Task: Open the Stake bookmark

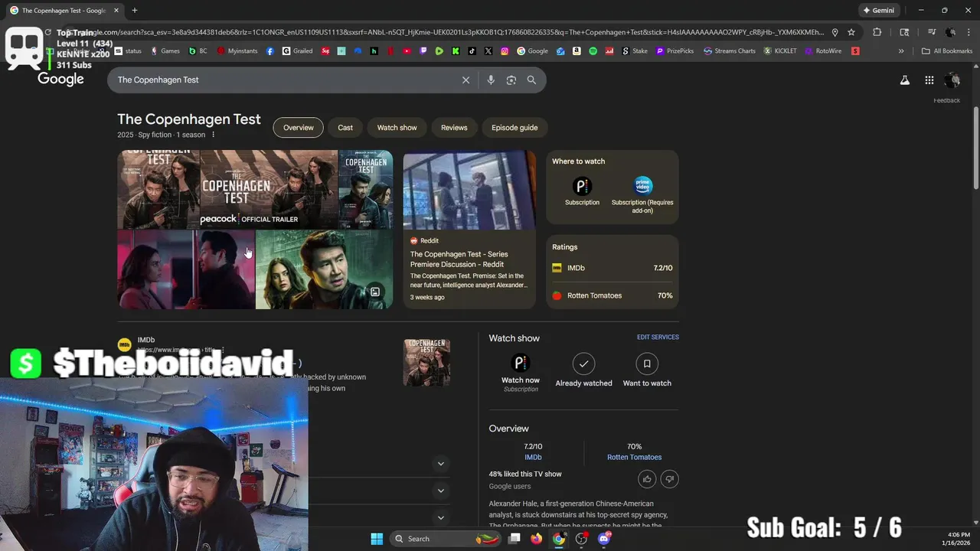Action: (635, 51)
